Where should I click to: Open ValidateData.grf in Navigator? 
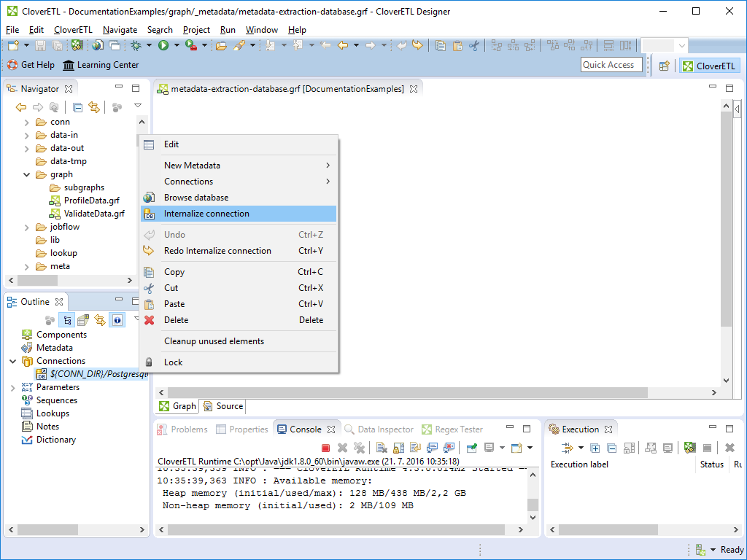(x=93, y=214)
